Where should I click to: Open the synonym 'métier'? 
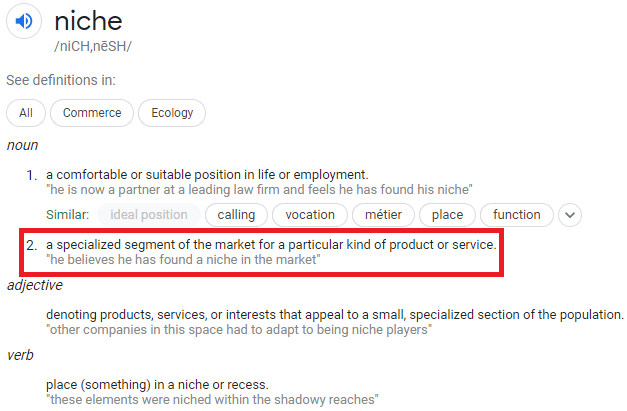coord(383,215)
